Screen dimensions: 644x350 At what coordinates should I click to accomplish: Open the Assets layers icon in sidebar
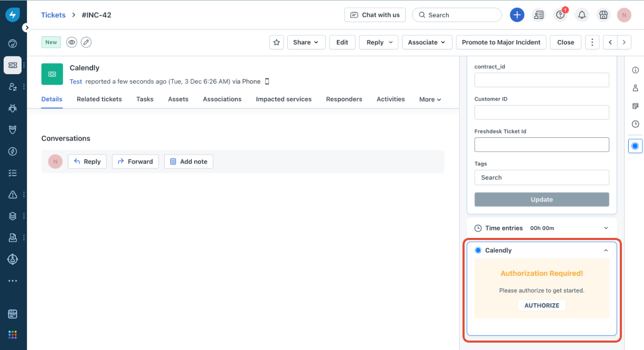tap(13, 216)
